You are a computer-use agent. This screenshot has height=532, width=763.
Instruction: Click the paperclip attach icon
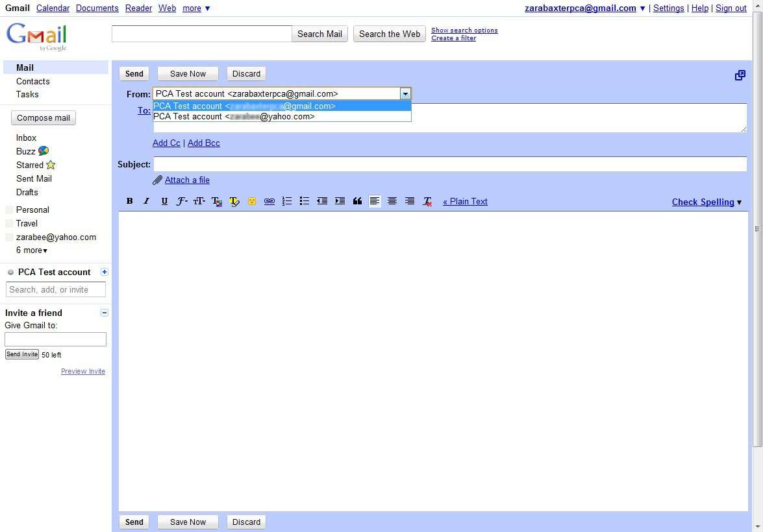click(x=157, y=180)
